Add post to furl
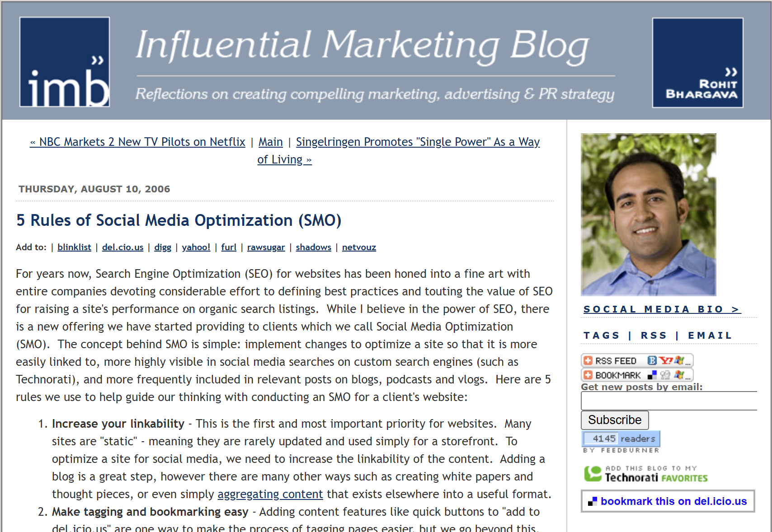 [x=229, y=247]
